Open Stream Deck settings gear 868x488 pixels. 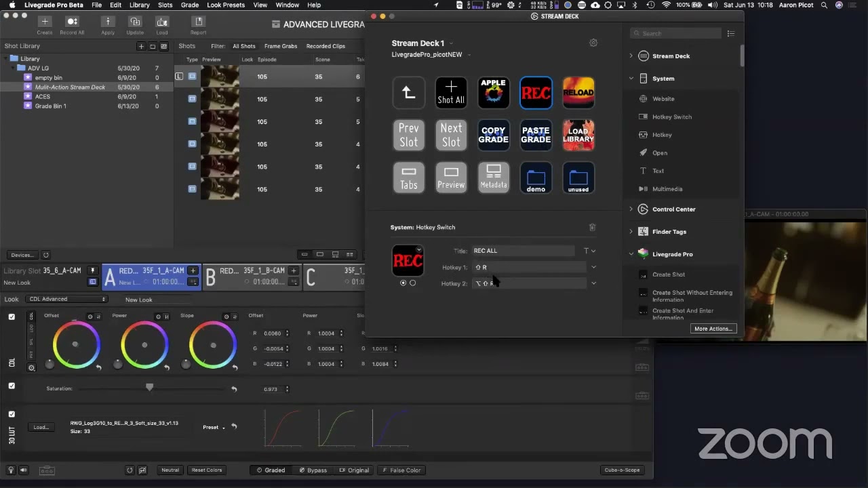point(593,43)
